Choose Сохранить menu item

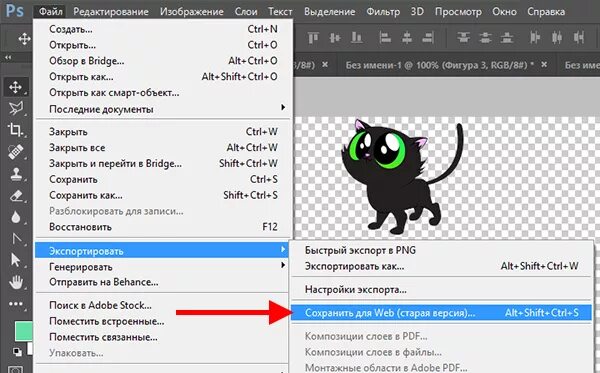pyautogui.click(x=163, y=179)
